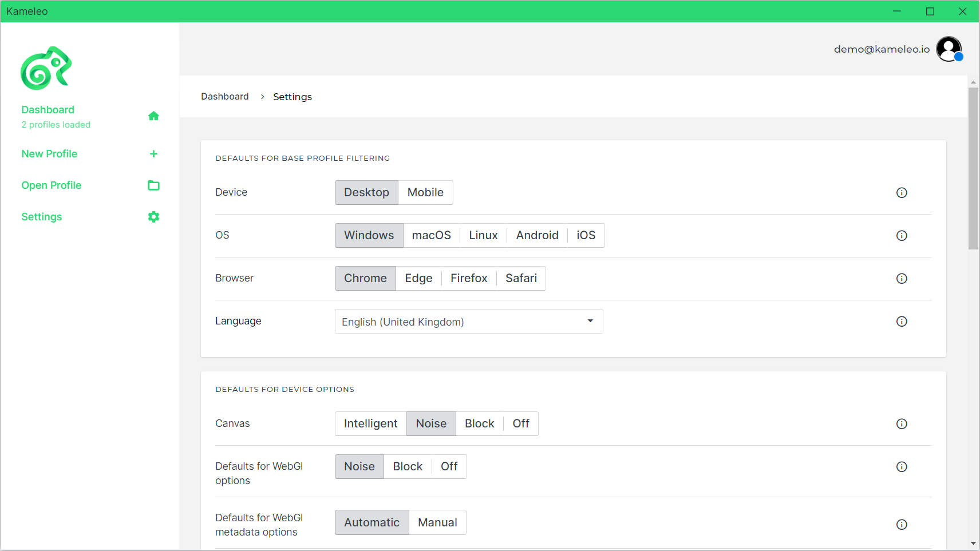Set default OS to macOS

point(431,236)
